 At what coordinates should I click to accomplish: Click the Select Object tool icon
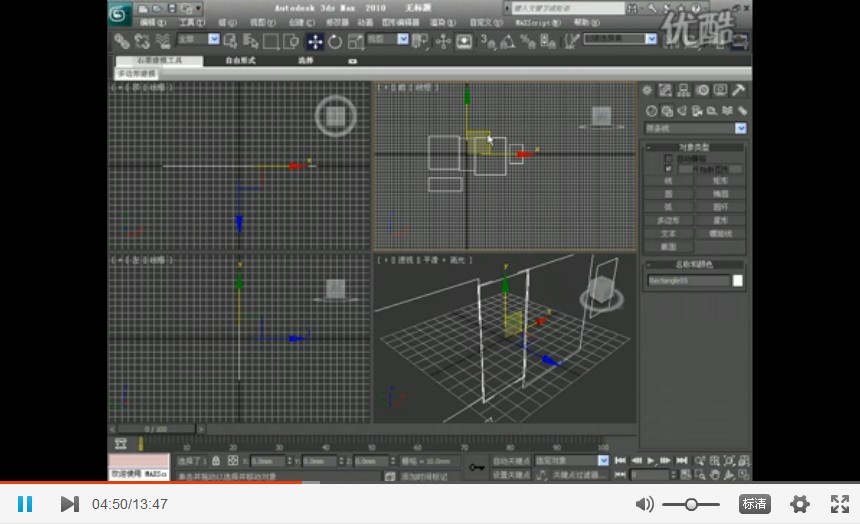coord(230,41)
